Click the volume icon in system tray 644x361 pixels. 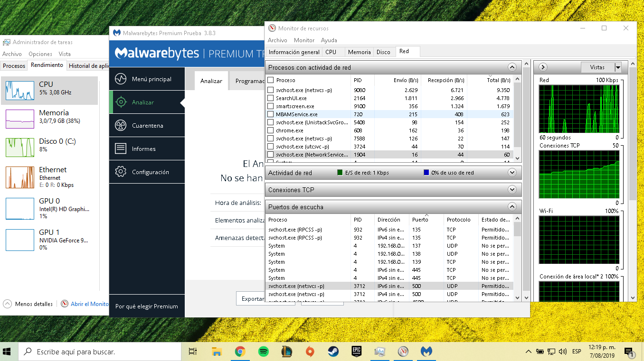point(563,352)
